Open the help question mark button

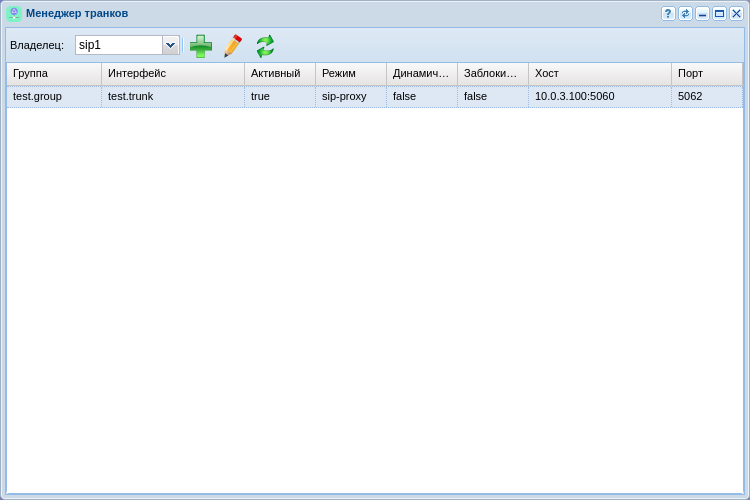tap(668, 13)
